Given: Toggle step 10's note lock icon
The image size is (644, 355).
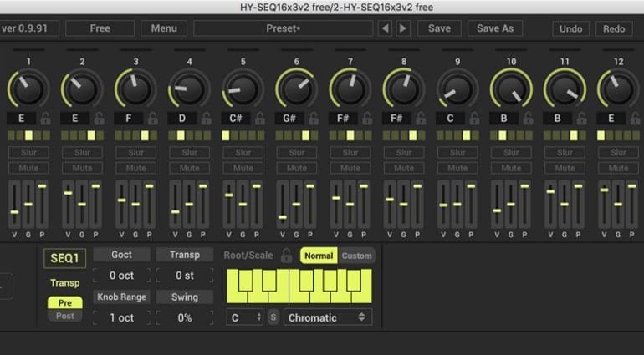Looking at the screenshot, I should click(529, 119).
